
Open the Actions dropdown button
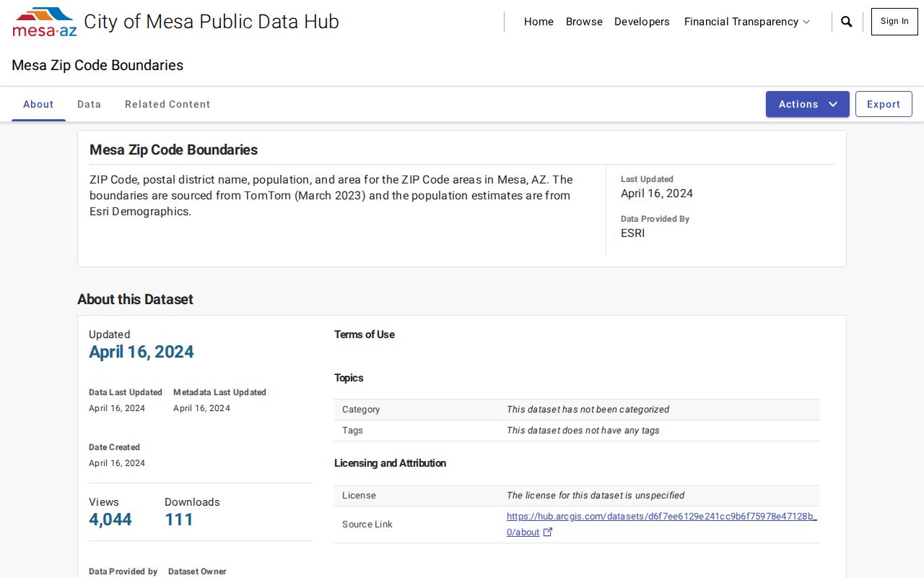tap(808, 104)
